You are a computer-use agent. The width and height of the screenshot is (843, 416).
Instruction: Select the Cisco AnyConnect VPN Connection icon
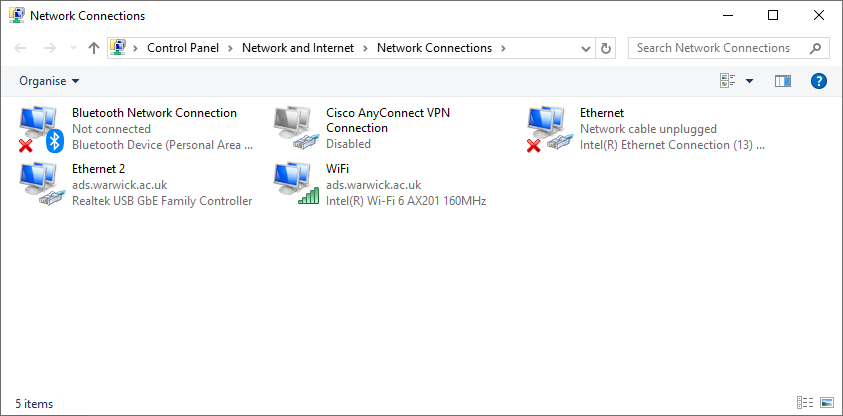pyautogui.click(x=294, y=129)
